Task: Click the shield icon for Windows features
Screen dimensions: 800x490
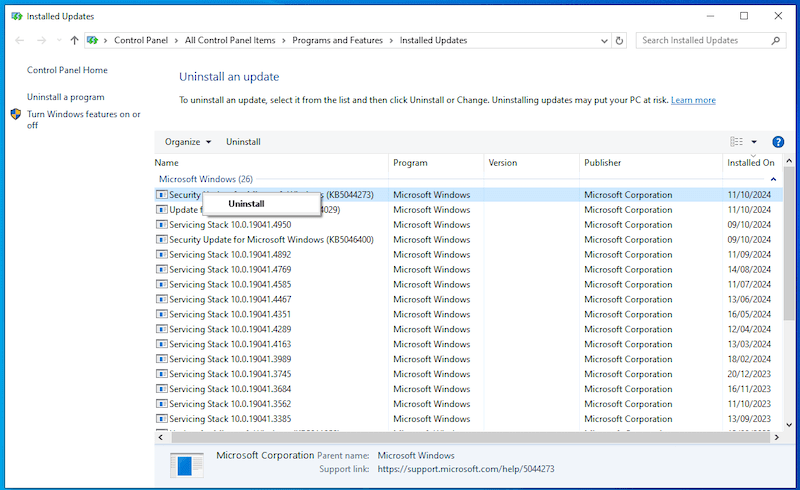Action: point(16,115)
